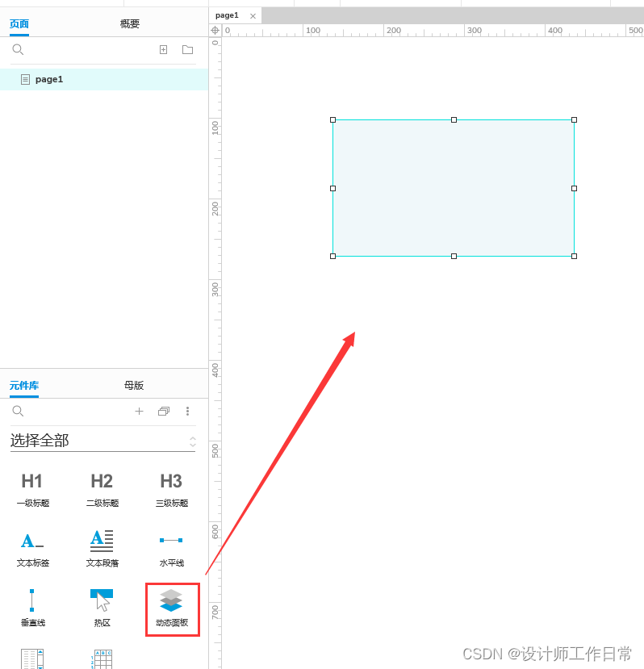The width and height of the screenshot is (644, 669).
Task: Select the 热区 hotspot widget
Action: coord(102,608)
